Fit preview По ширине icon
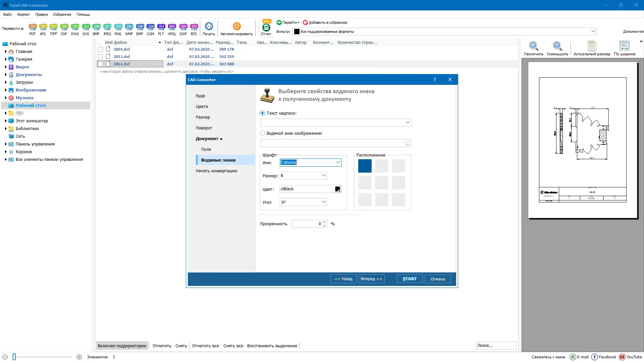 coord(624,46)
